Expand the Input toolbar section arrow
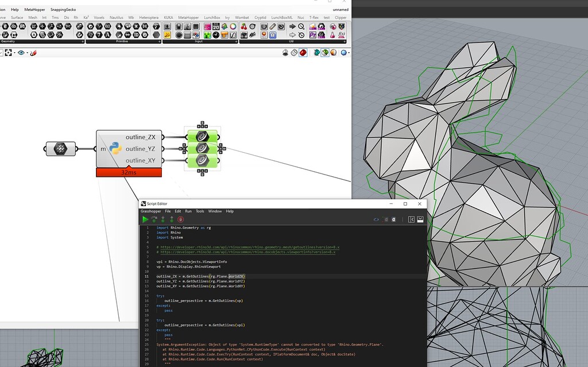This screenshot has width=588, height=367. coord(237,41)
